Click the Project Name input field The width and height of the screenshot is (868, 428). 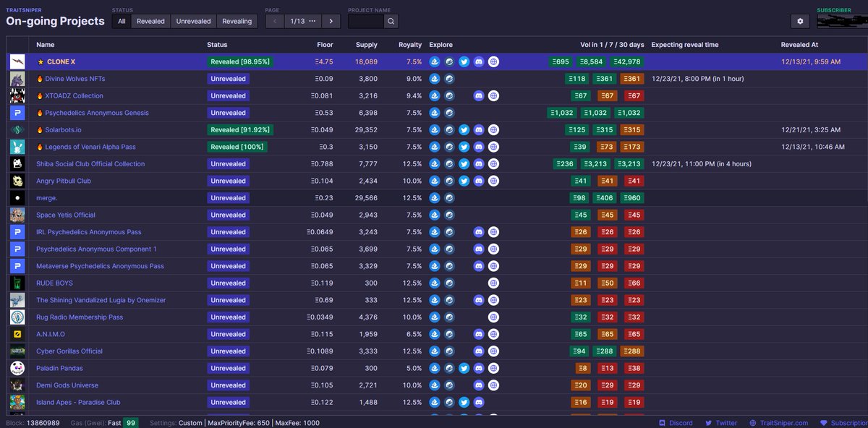click(365, 21)
